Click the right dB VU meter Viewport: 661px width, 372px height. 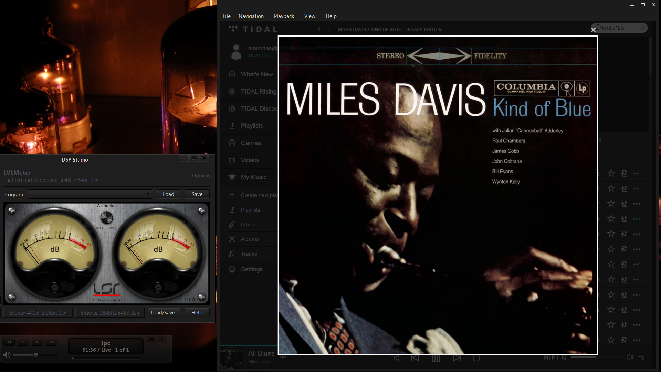tap(158, 253)
